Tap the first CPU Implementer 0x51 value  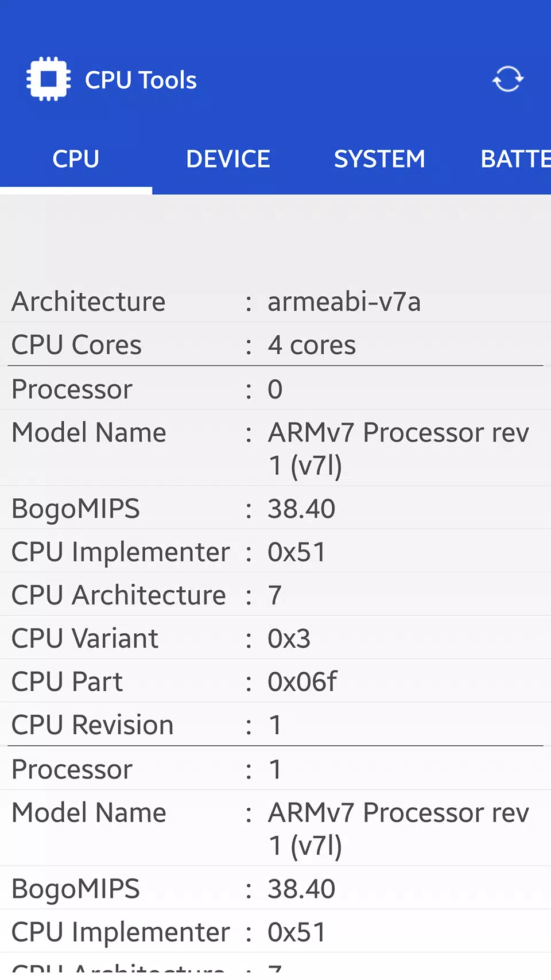pyautogui.click(x=296, y=552)
